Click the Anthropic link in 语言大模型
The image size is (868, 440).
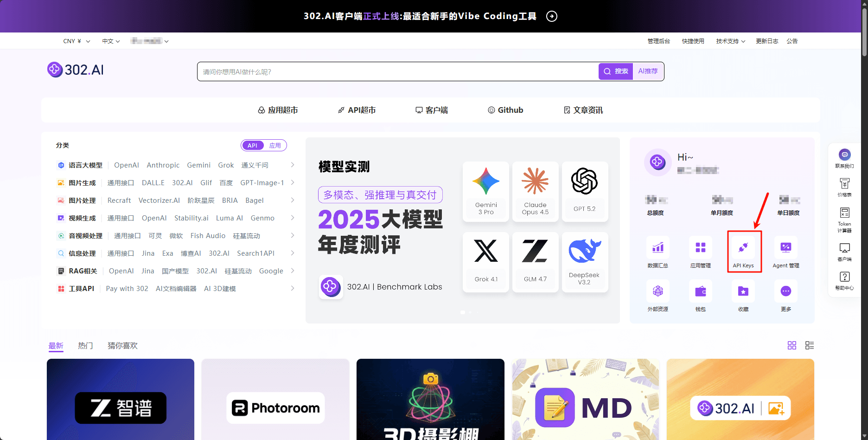pyautogui.click(x=163, y=165)
